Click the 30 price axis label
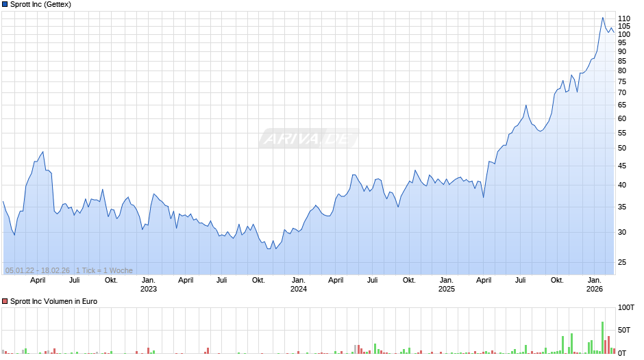This screenshot has width=644, height=360. pos(622,232)
